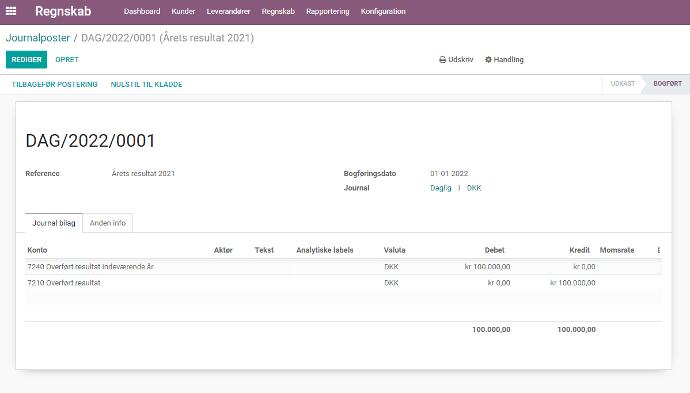Select the BOGFØRT status stage
The image size is (690, 393).
coord(667,84)
